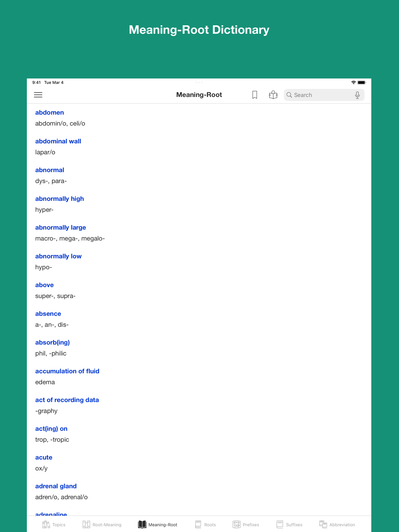The image size is (399, 532).
Task: Focus the Search input field
Action: [324, 95]
